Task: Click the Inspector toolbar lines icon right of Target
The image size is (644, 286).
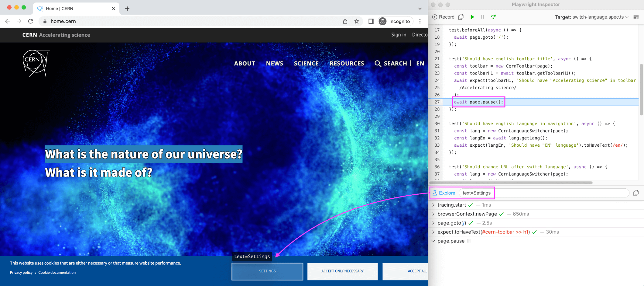Action: [x=636, y=17]
